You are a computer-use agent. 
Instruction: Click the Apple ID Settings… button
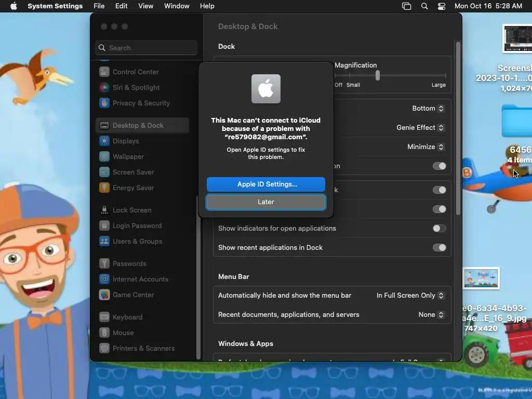pyautogui.click(x=266, y=184)
